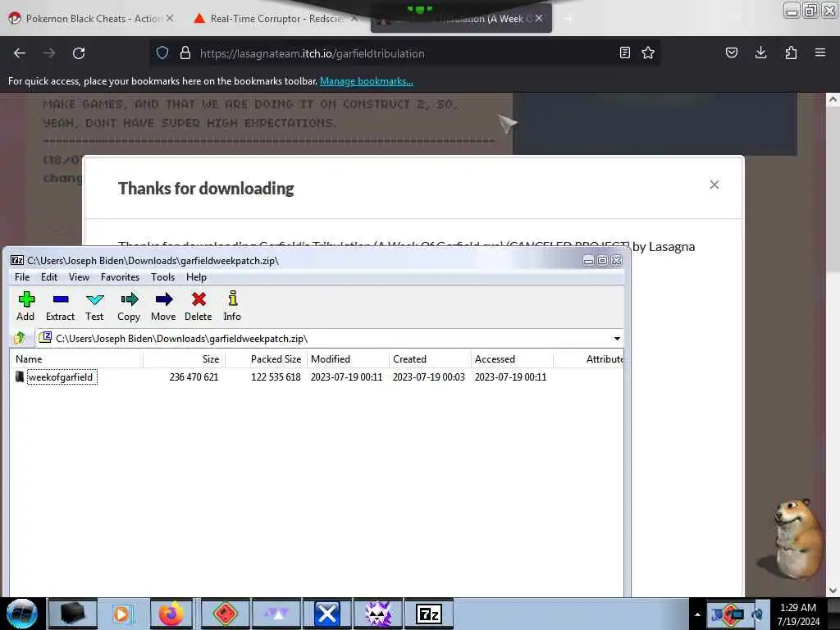Click the Test archive button

(x=94, y=307)
